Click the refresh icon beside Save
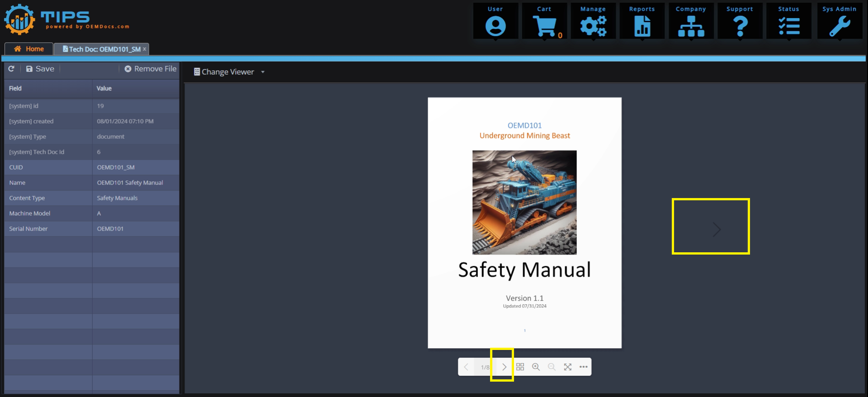The height and width of the screenshot is (397, 868). click(11, 69)
